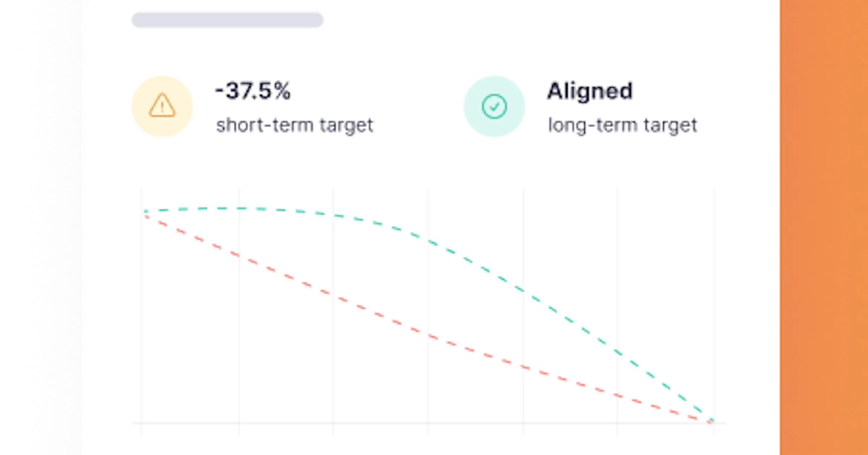This screenshot has height=455, width=868.
Task: Click the long-term target label
Action: pyautogui.click(x=622, y=126)
